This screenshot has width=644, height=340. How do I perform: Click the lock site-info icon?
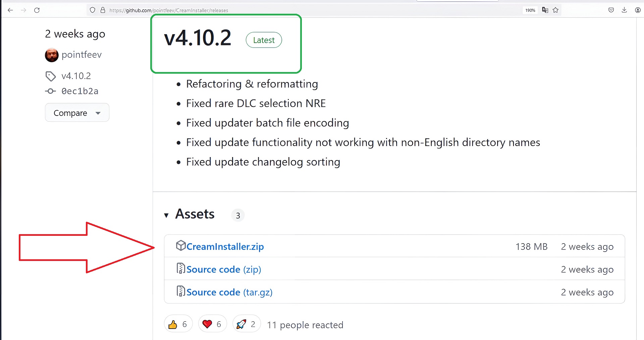103,10
